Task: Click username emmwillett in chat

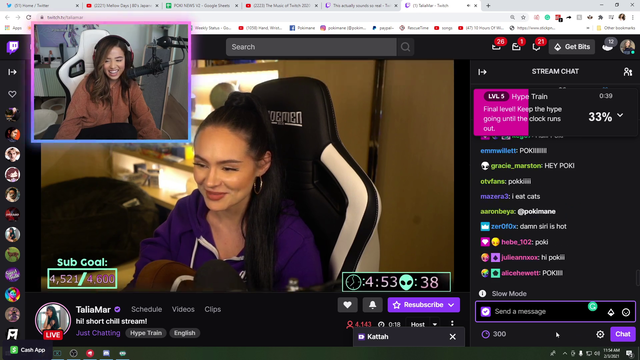Action: (x=498, y=151)
